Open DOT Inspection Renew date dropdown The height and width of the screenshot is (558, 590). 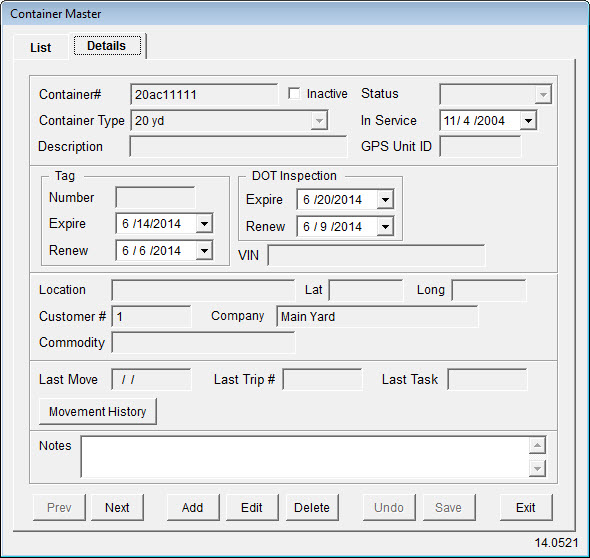[x=385, y=227]
